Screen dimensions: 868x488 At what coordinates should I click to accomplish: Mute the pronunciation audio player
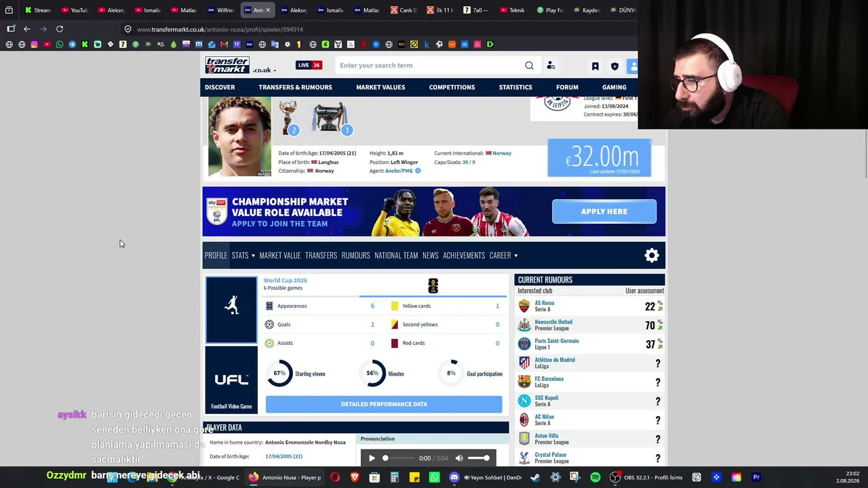click(459, 458)
